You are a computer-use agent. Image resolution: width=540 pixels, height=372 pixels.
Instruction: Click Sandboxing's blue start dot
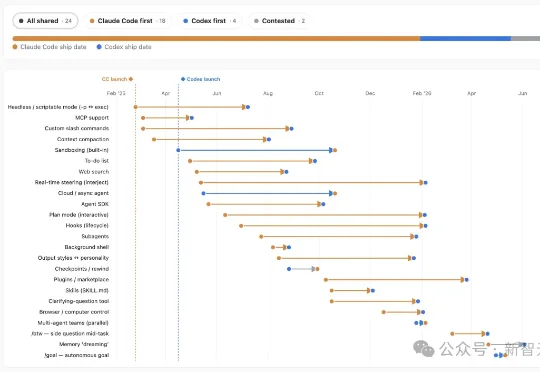178,150
